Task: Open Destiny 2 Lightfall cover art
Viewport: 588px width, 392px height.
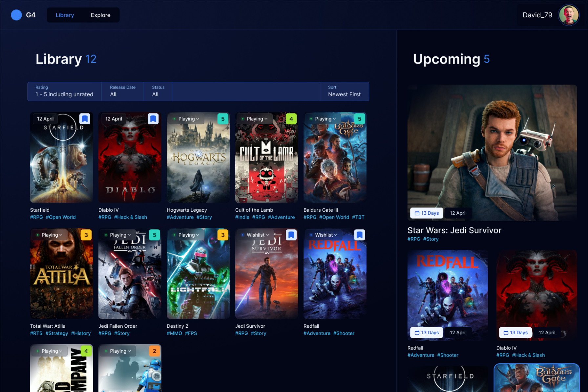Action: coord(198,273)
